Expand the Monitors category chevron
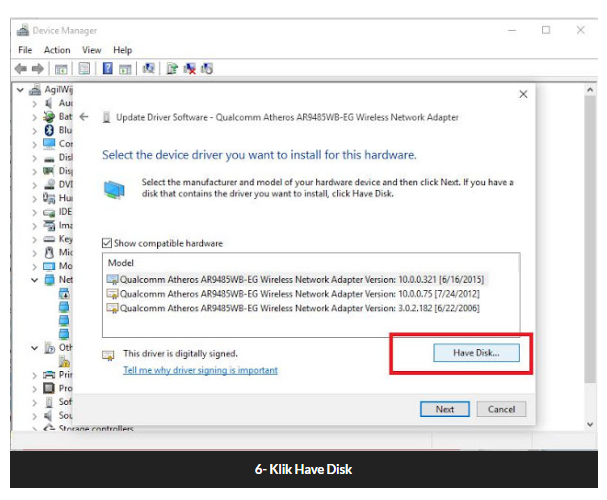This screenshot has height=500, width=607. (34, 267)
